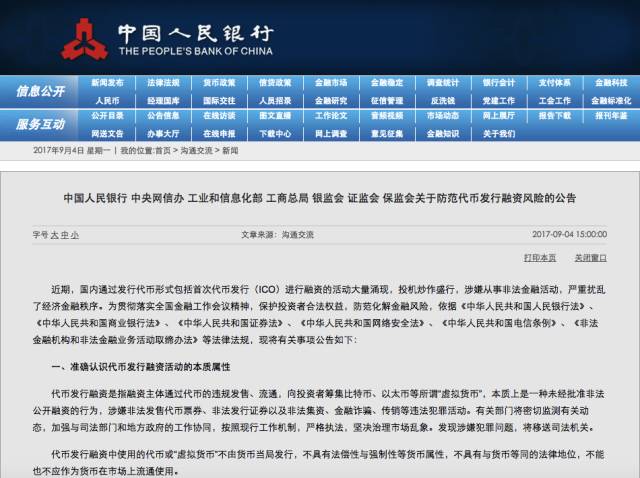This screenshot has width=640, height=478.
Task: Set article font size to 小
Action: click(74, 235)
